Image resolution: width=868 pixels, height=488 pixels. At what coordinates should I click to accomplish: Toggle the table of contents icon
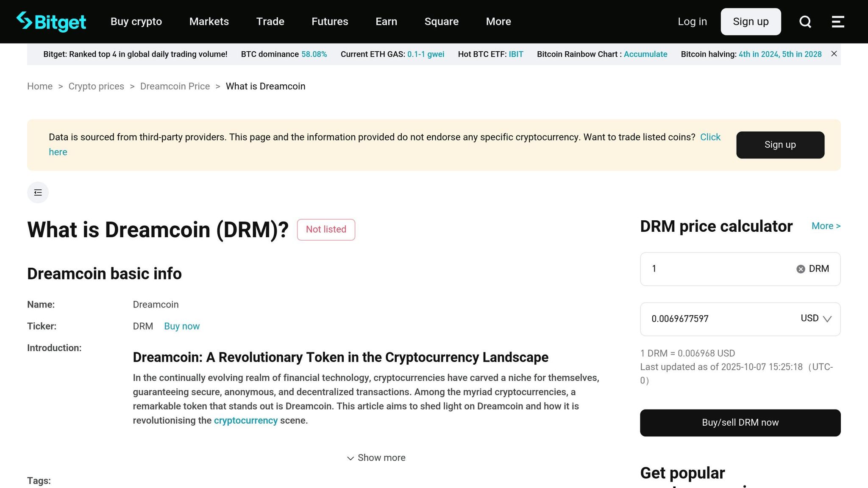pos(38,193)
